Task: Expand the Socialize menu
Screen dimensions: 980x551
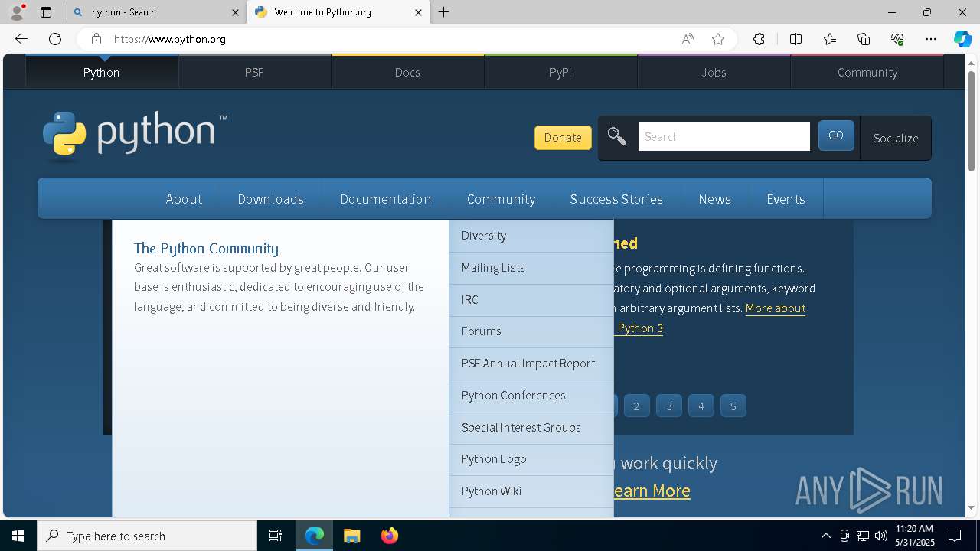Action: coord(896,138)
